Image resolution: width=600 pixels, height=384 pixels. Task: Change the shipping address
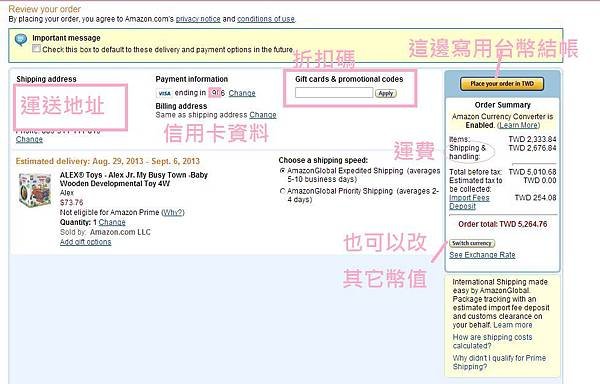[29, 139]
